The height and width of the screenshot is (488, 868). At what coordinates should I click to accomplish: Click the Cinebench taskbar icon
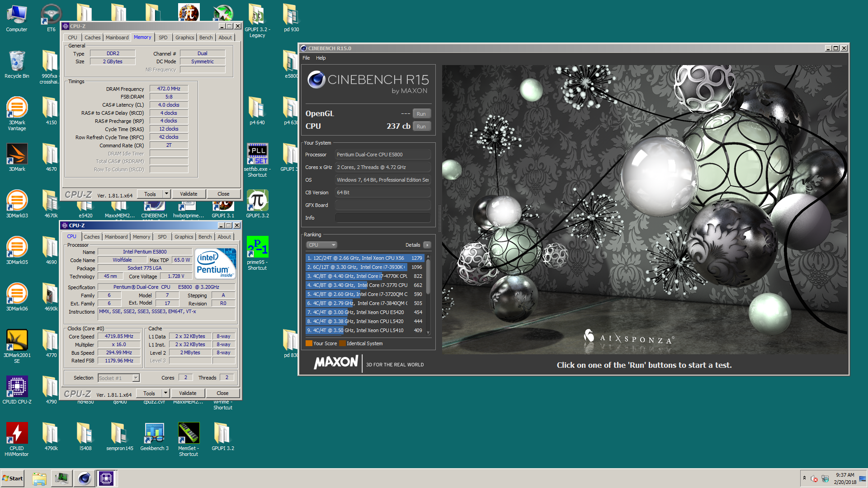coord(84,479)
